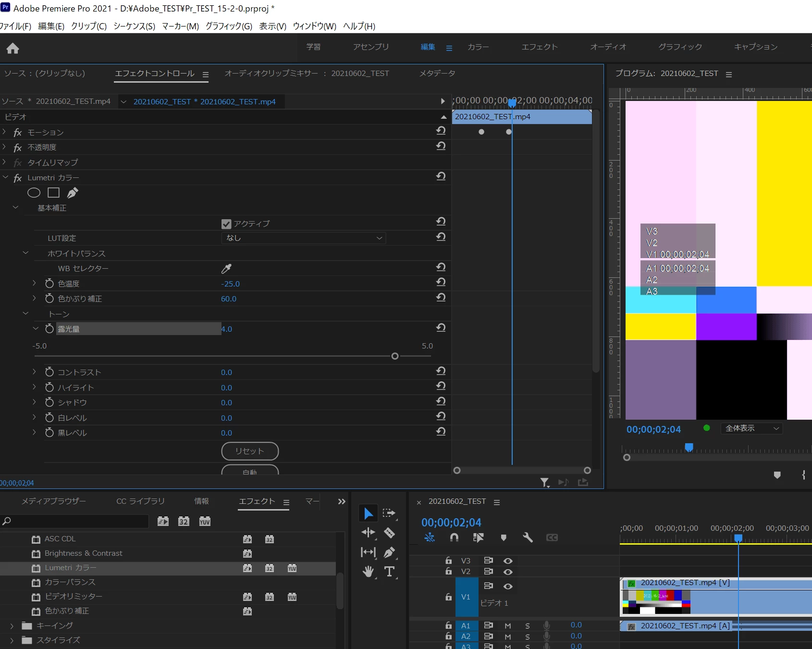Toggle the Lumetri カラー fx on or off
Viewport: 812px width, 649px height.
click(x=18, y=178)
